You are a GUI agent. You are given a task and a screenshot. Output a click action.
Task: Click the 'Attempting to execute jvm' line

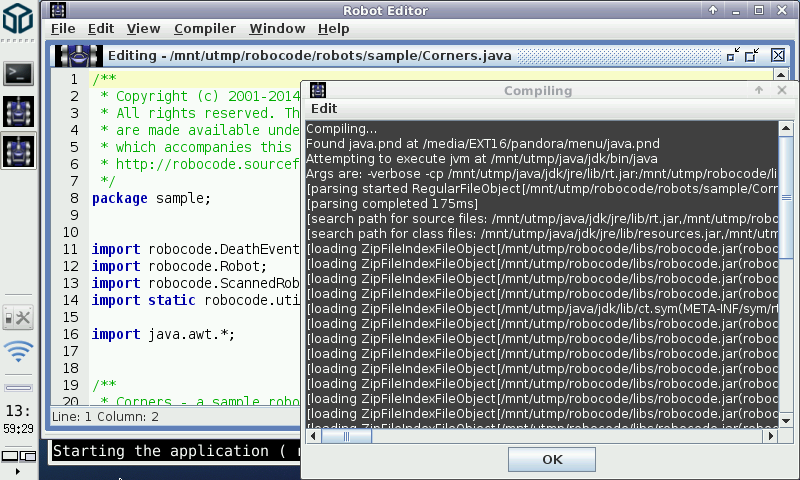(x=482, y=159)
